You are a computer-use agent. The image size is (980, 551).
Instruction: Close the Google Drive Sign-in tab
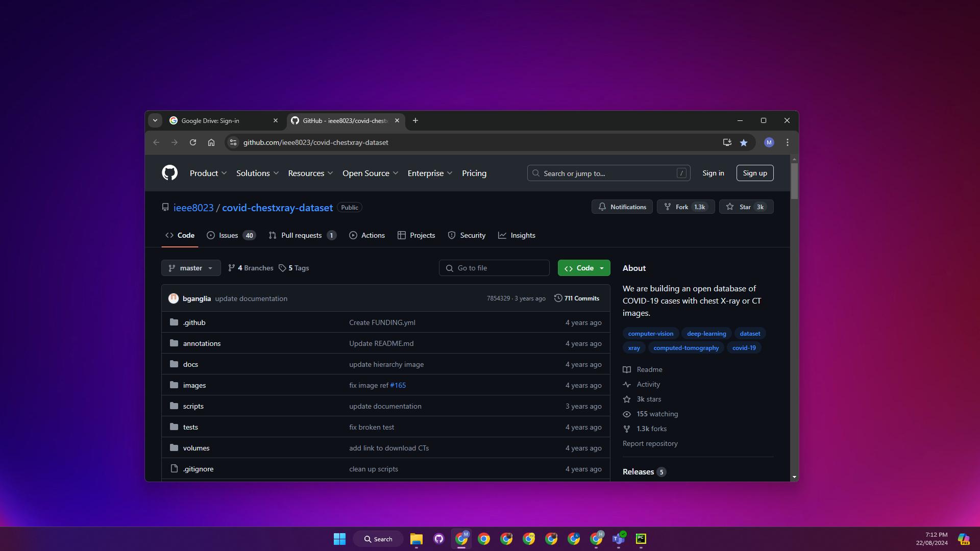(276, 120)
